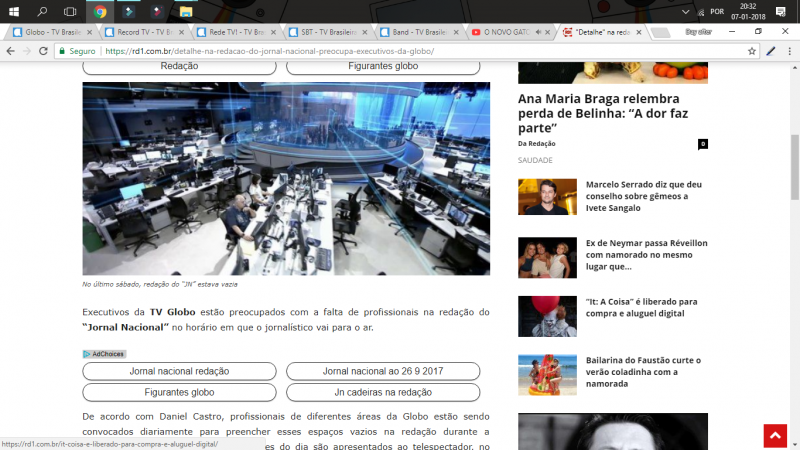This screenshot has width=800, height=450.
Task: Open Chrome three-dot menu
Action: tap(789, 51)
